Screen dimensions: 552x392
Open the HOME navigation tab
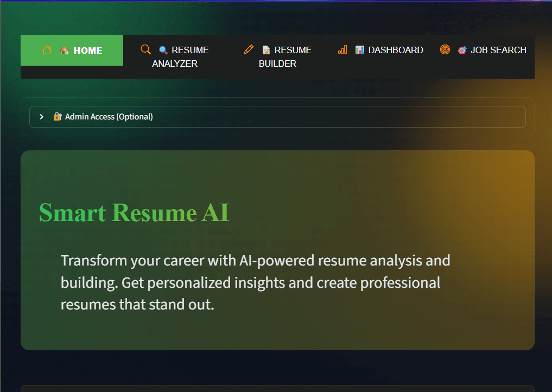click(72, 50)
